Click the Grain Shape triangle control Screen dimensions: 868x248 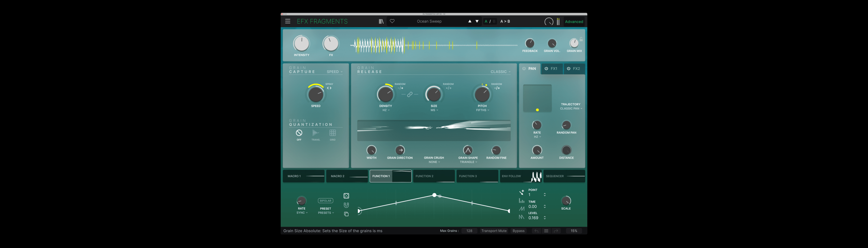tap(468, 150)
